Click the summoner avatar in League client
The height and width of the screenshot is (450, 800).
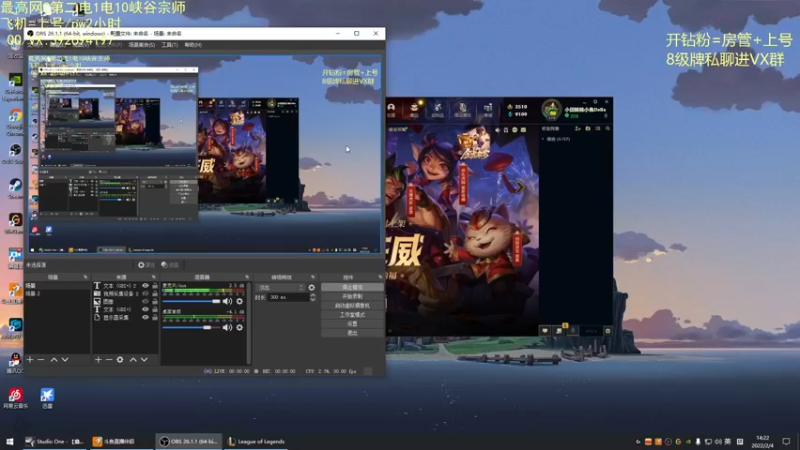coord(552,110)
